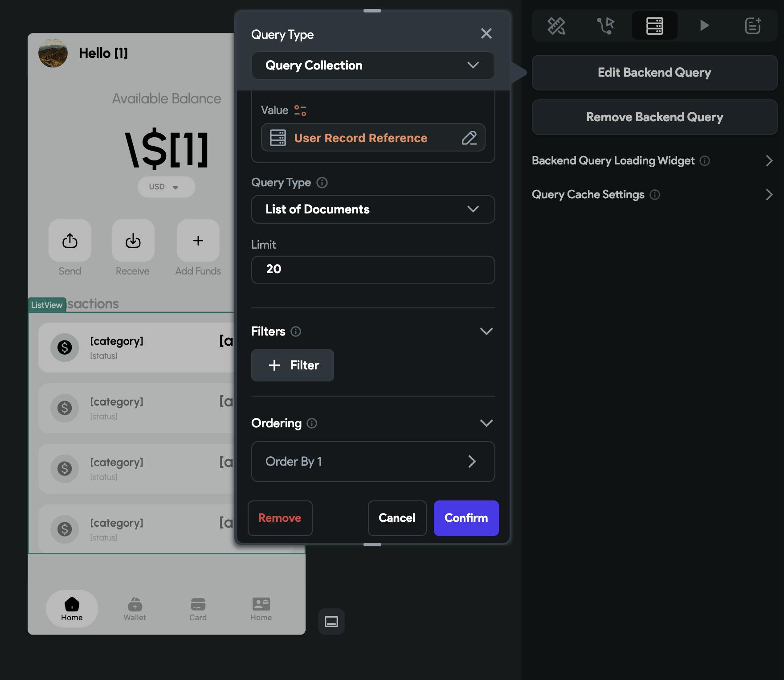Image resolution: width=784 pixels, height=680 pixels.
Task: Show info about Backend Query Loading Widget
Action: click(705, 161)
